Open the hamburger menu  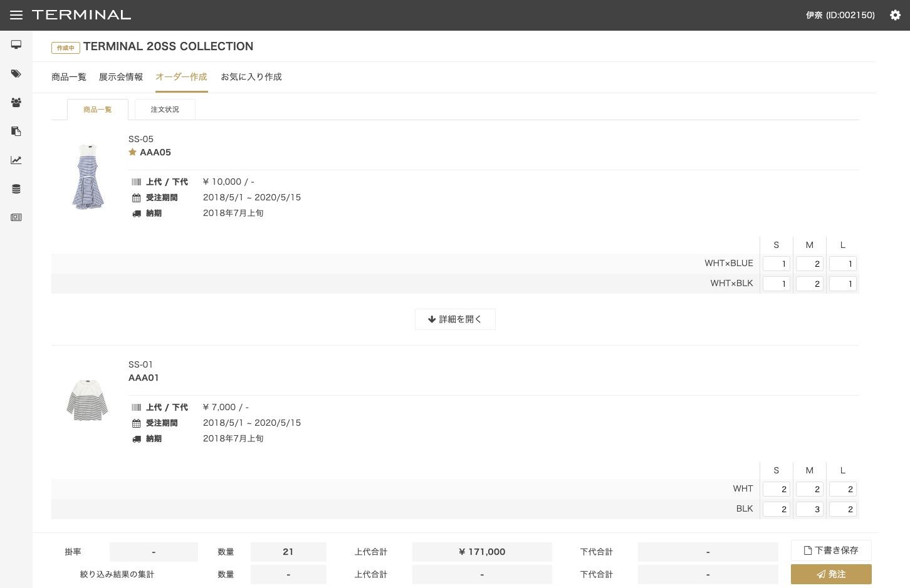pyautogui.click(x=16, y=15)
